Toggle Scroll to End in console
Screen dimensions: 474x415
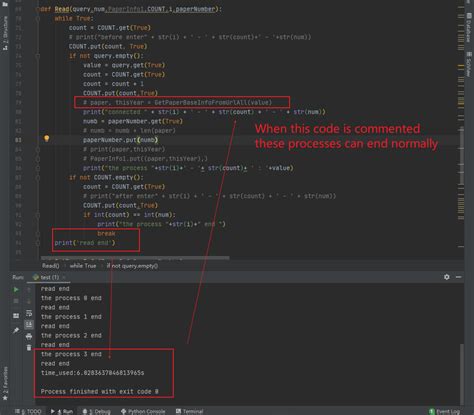point(29,324)
